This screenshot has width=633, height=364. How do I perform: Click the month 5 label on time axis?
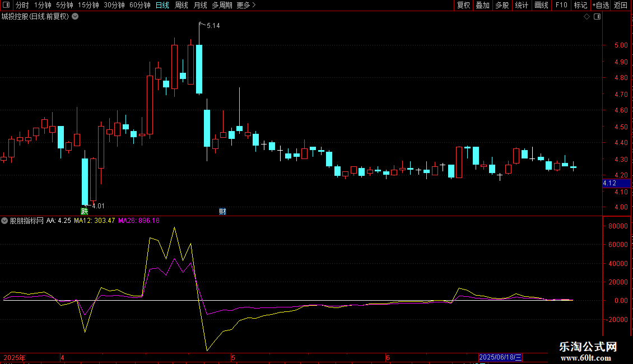point(234,357)
